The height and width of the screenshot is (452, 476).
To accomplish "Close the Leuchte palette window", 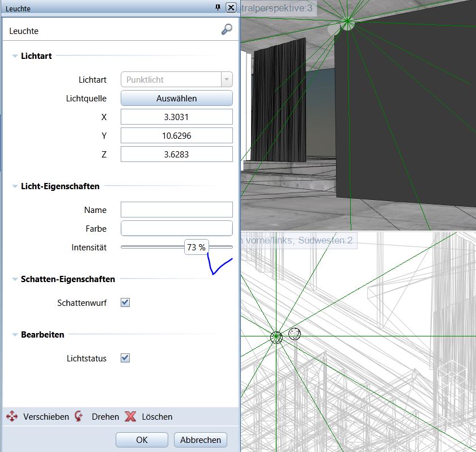I will tap(231, 7).
